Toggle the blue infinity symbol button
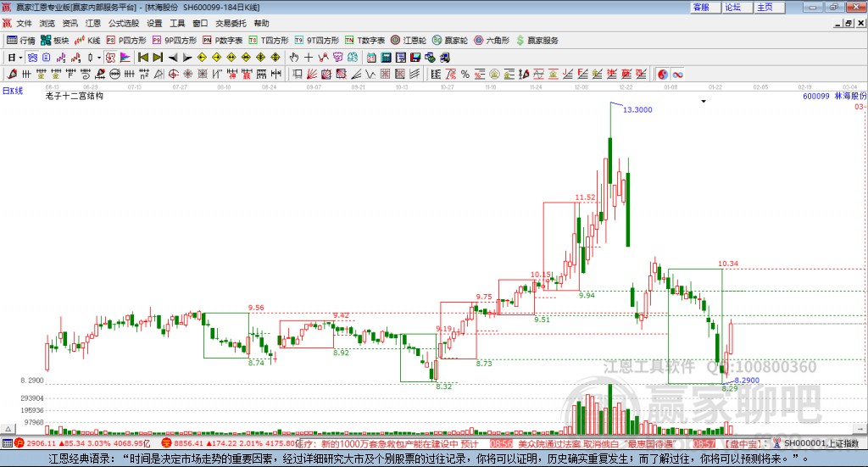This screenshot has height=467, width=868. tap(677, 74)
